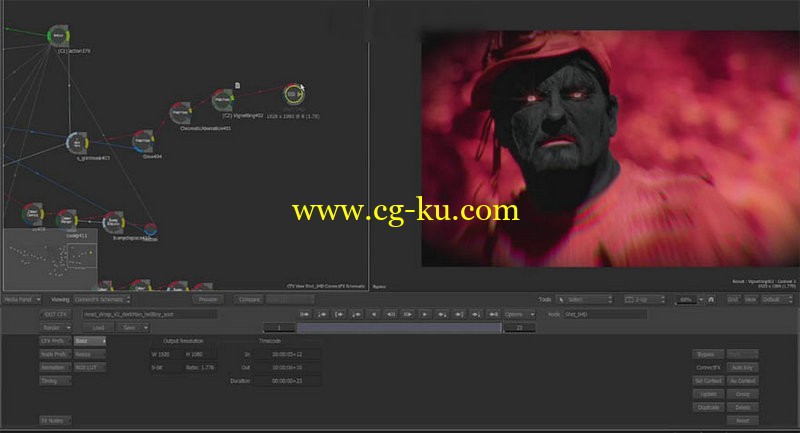Click the Preview button
The width and height of the screenshot is (800, 433).
tap(208, 299)
